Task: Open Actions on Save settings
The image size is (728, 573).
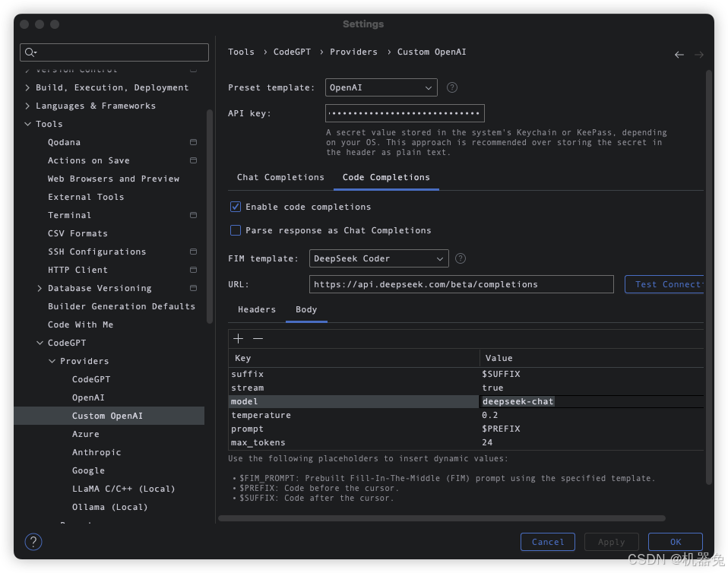Action: point(89,160)
